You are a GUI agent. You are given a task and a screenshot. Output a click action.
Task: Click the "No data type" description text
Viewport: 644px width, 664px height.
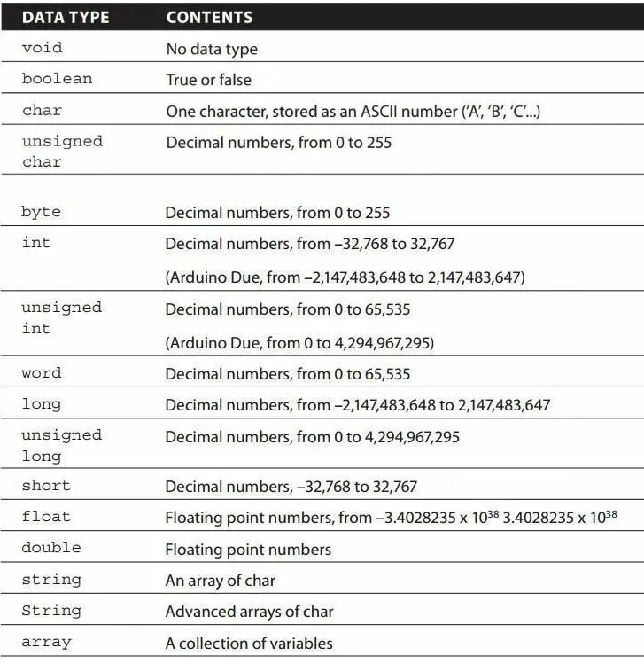tap(213, 50)
